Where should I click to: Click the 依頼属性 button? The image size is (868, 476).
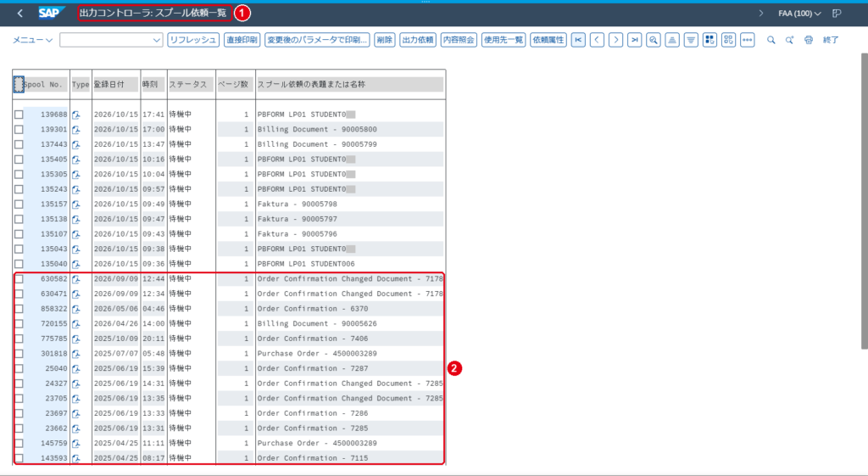pyautogui.click(x=548, y=40)
